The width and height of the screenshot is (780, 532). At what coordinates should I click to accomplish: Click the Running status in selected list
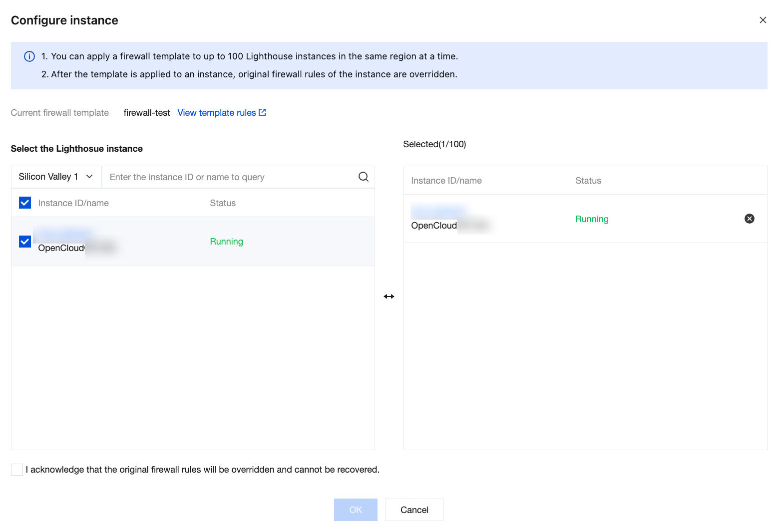tap(592, 219)
